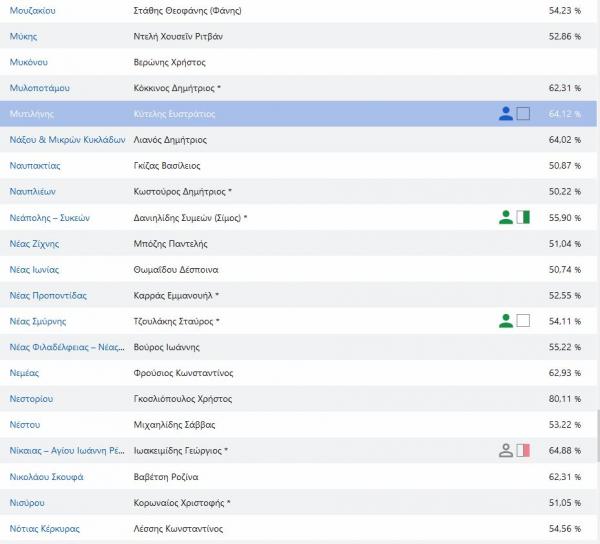Select the Νότιας Κέρκυρας link

(x=44, y=528)
